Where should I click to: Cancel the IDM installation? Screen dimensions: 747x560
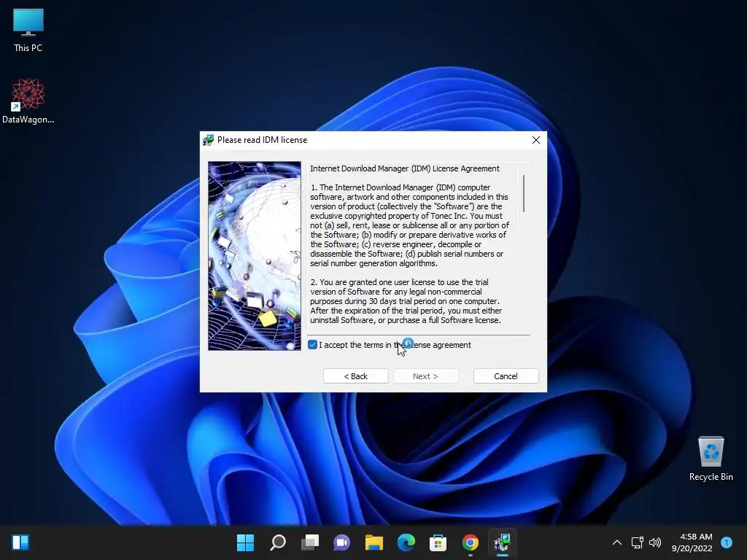[x=506, y=376]
